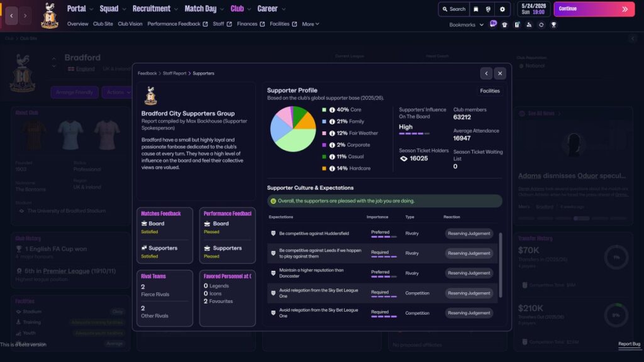
Task: Open the clipboard notes icon
Action: [x=517, y=24]
